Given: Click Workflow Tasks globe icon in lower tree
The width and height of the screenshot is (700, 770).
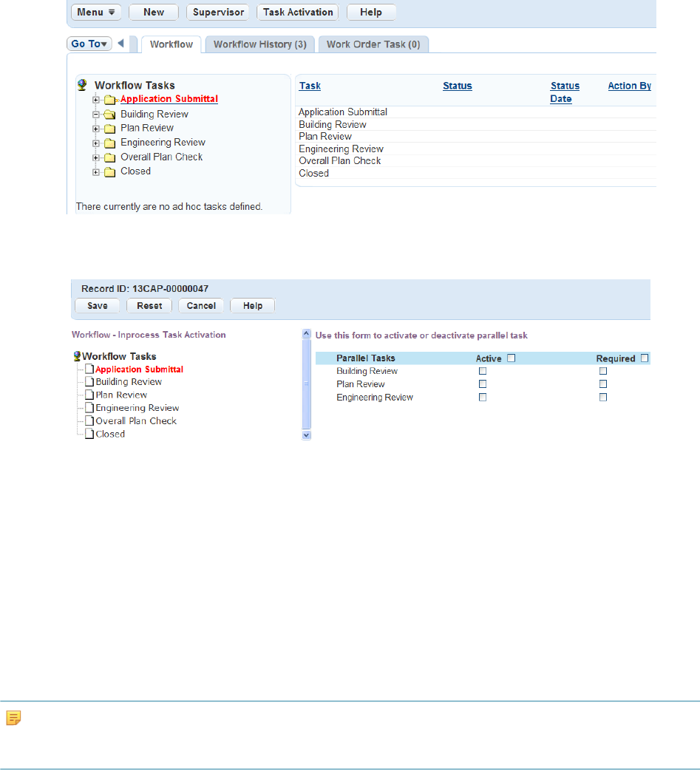Looking at the screenshot, I should coord(77,356).
